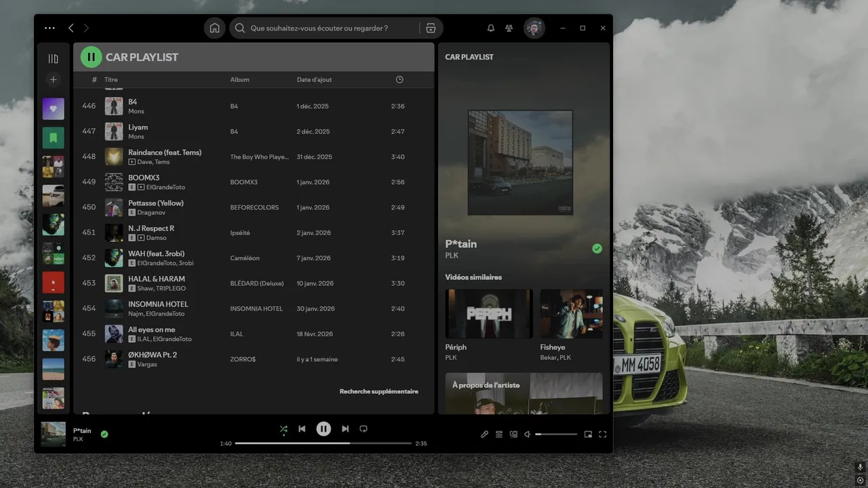Image resolution: width=868 pixels, height=488 pixels.
Task: Toggle saved checkmark in bottom player bar
Action: click(104, 434)
